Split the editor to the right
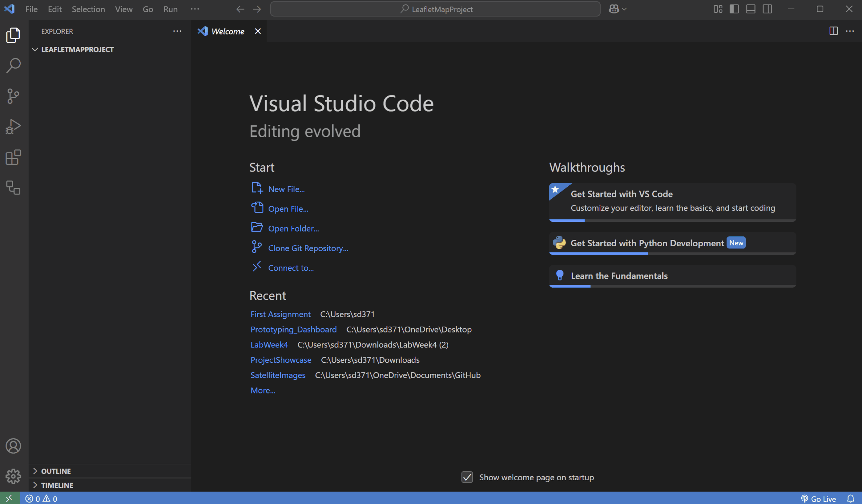 pos(833,31)
